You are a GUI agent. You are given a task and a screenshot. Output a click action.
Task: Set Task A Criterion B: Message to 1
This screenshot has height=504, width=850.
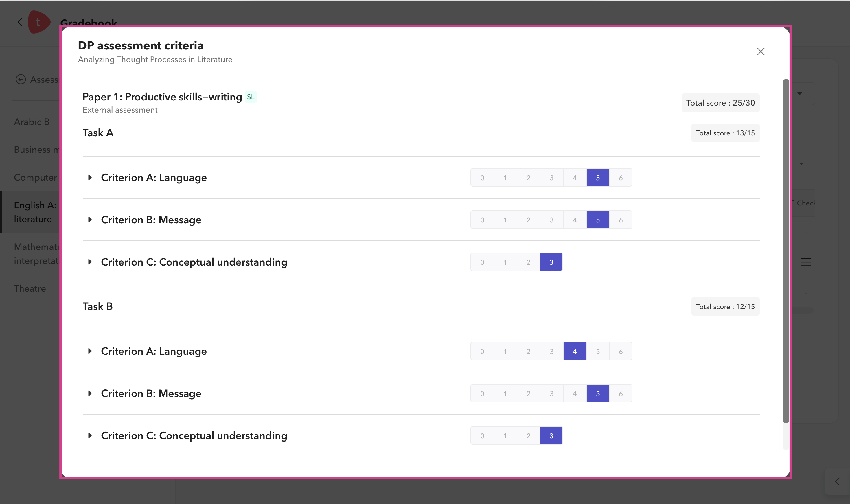click(505, 220)
